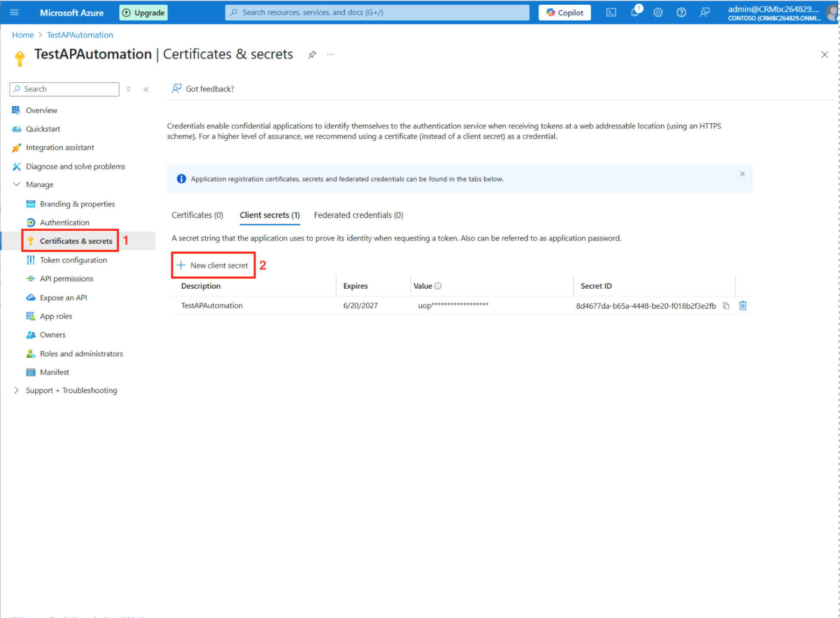840x618 pixels.
Task: Select Certificates & secrets in sidebar
Action: coord(76,241)
